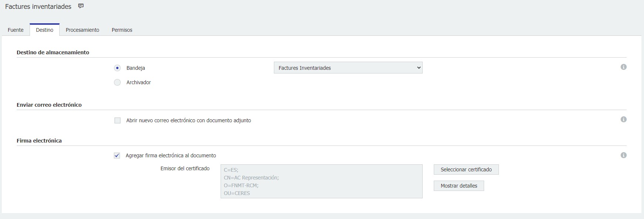The width and height of the screenshot is (644, 219).
Task: Click the Emisor del certificado text box
Action: pyautogui.click(x=321, y=181)
